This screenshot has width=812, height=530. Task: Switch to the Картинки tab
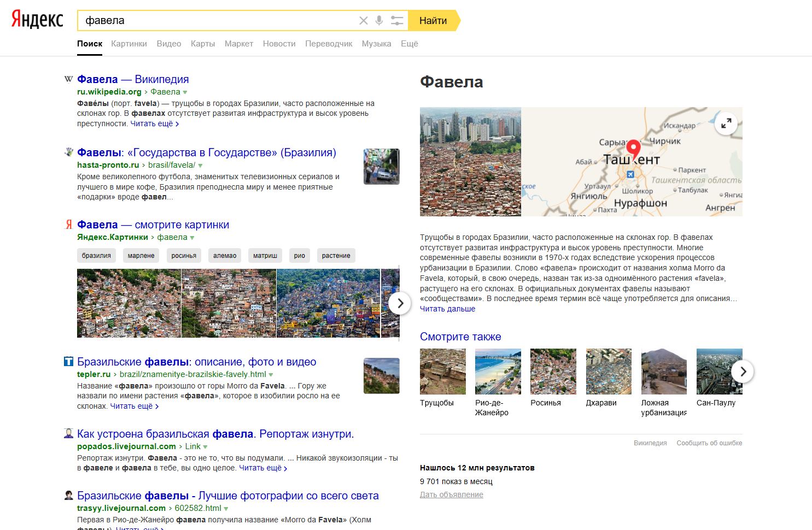[128, 44]
